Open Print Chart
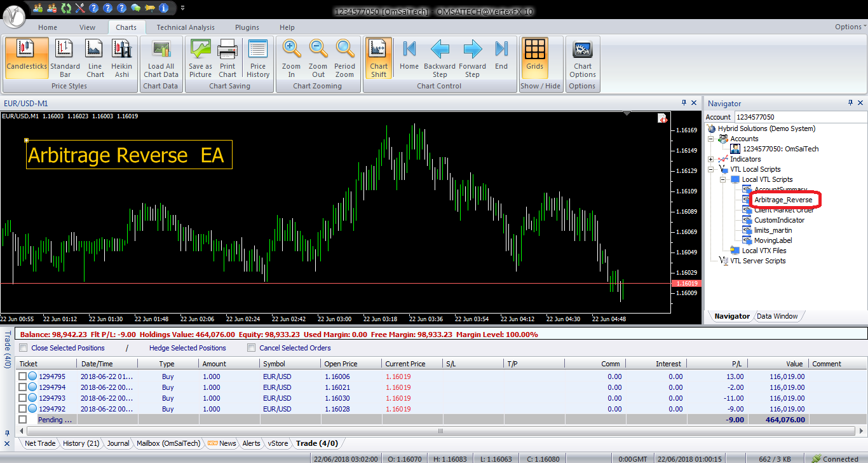868x463 pixels. point(227,58)
